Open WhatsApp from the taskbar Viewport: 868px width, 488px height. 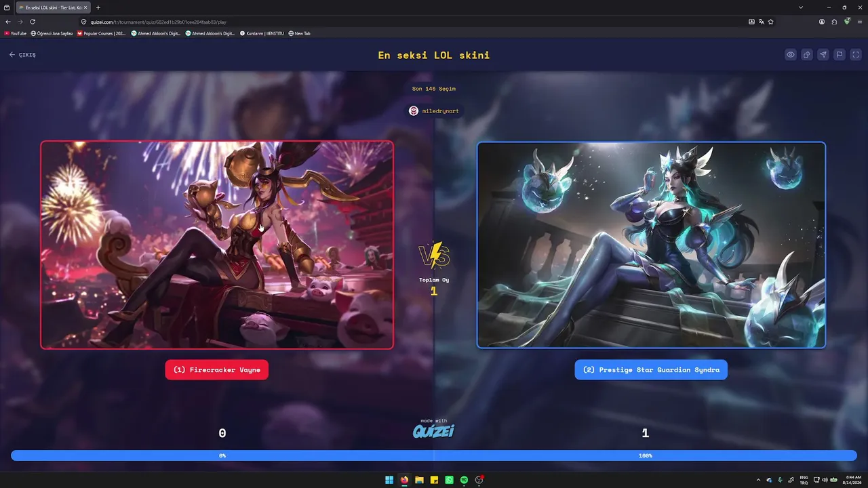[x=449, y=480]
